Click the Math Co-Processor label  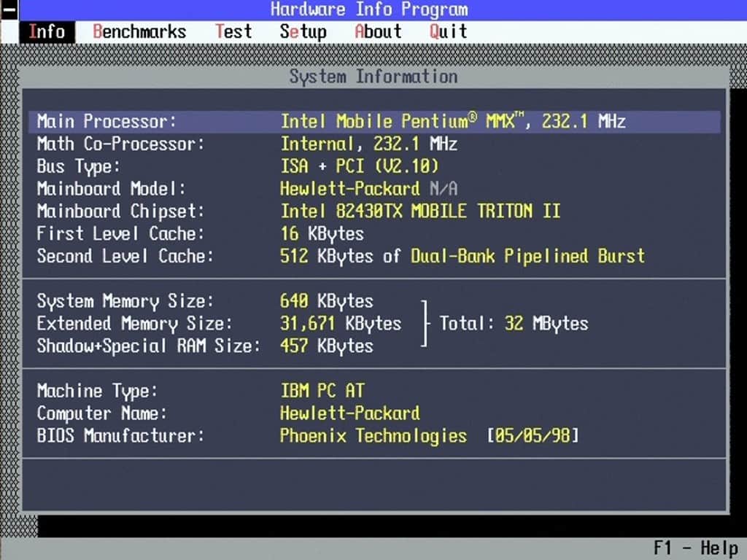click(x=120, y=144)
